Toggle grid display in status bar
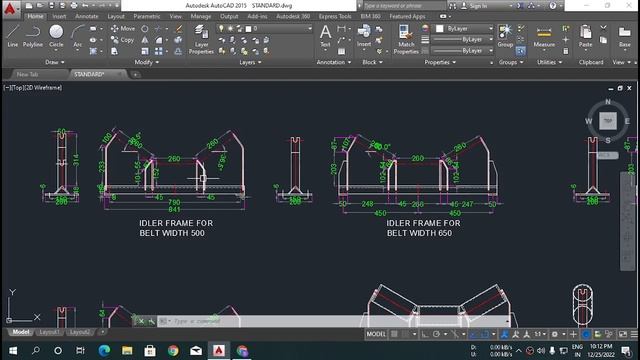This screenshot has height=360, width=640. tap(394, 334)
